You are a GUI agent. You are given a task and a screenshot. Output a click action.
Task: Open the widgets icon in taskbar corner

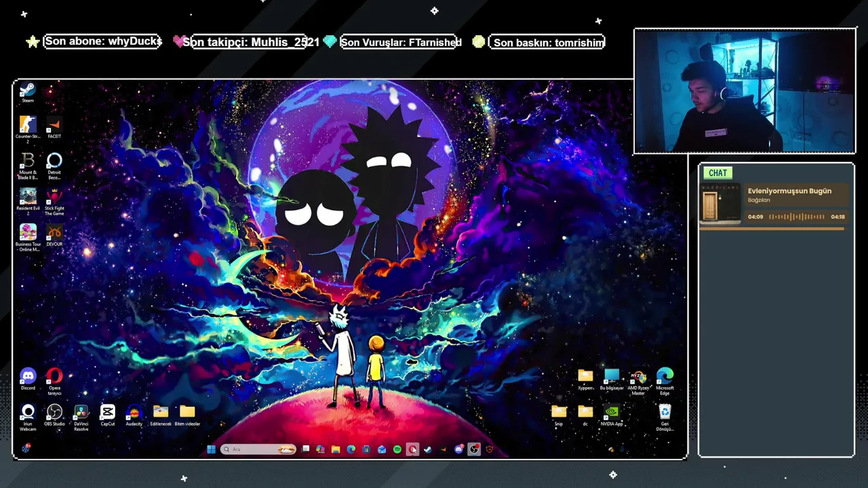26,448
